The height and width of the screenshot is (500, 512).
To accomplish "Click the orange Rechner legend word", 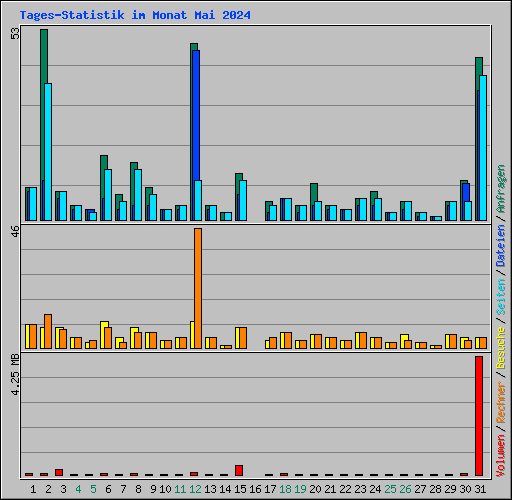I will [x=501, y=402].
